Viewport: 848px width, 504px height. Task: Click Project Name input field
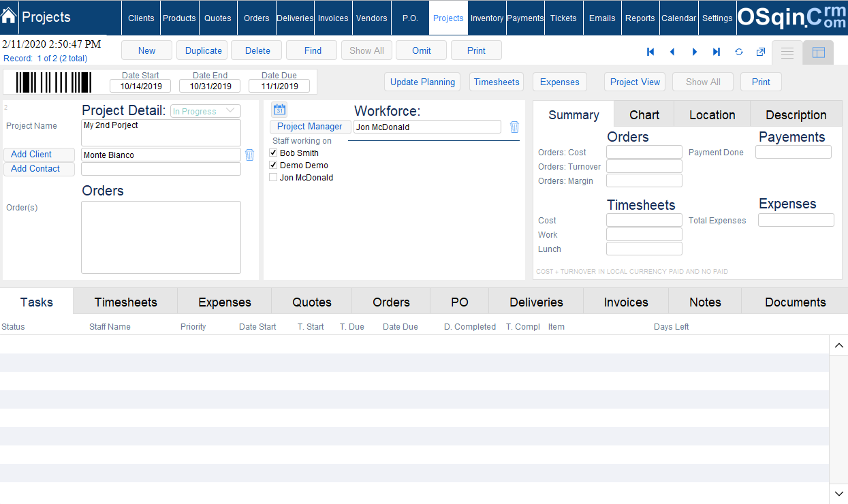161,133
